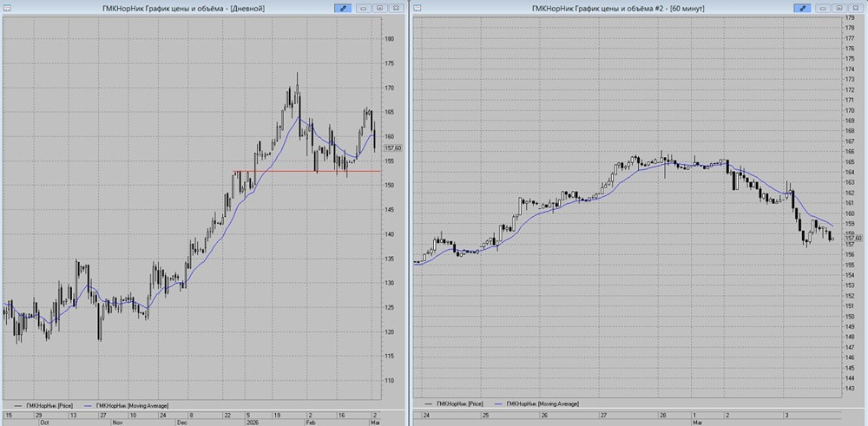Click the 143 price axis label on the 60-minute chart
868x426 pixels.
click(x=851, y=389)
